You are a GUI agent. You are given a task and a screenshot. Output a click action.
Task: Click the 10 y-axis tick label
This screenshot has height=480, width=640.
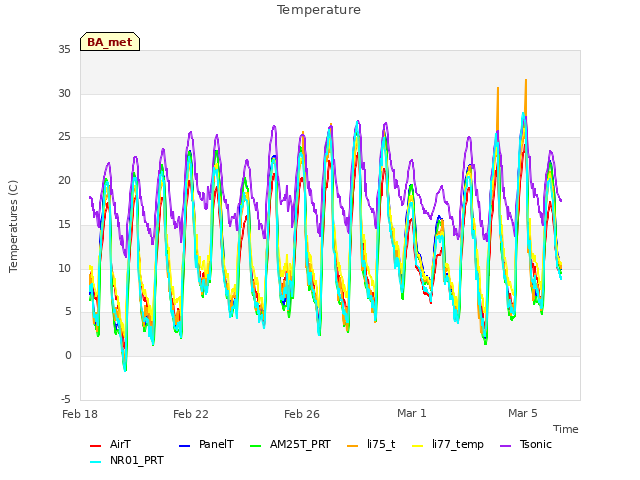click(x=64, y=269)
